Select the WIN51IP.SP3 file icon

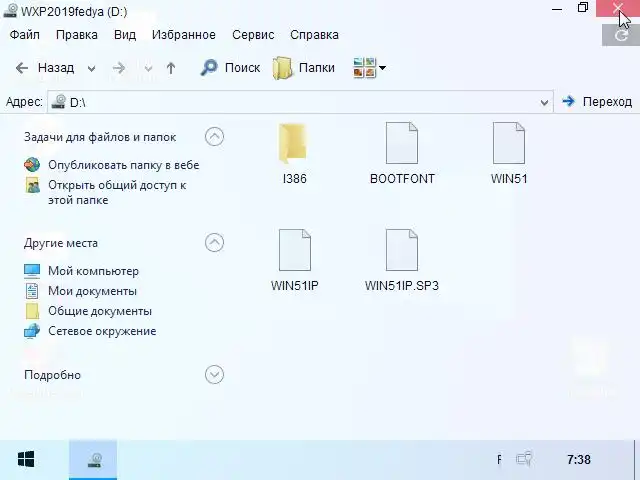[x=402, y=250]
